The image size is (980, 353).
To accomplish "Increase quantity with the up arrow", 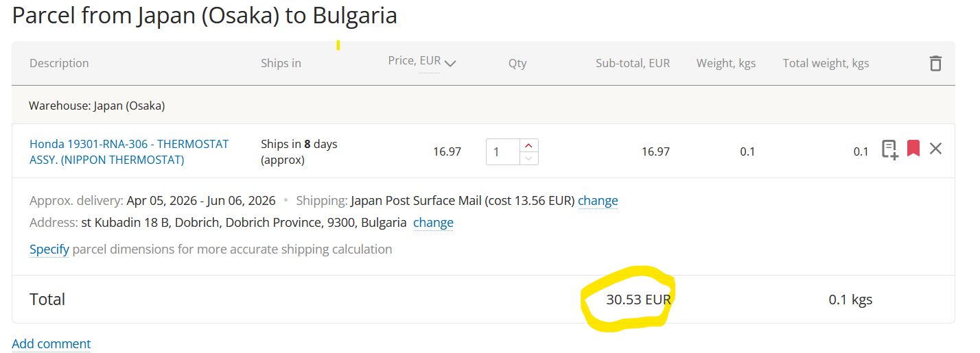I will pos(528,145).
